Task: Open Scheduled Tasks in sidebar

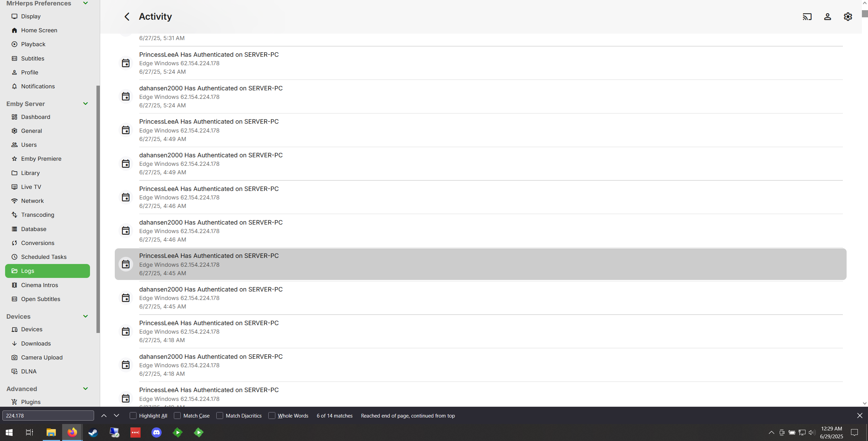Action: (x=44, y=257)
